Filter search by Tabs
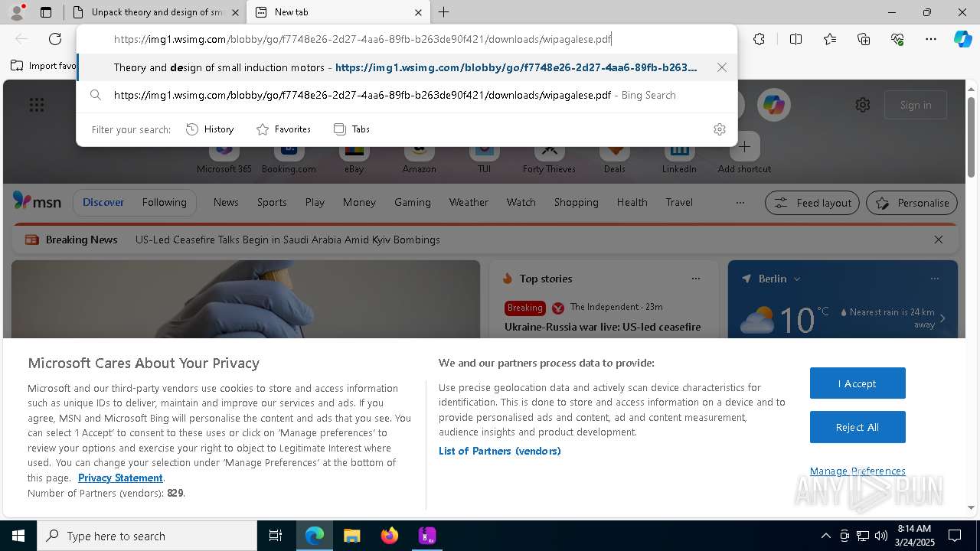 (x=352, y=129)
